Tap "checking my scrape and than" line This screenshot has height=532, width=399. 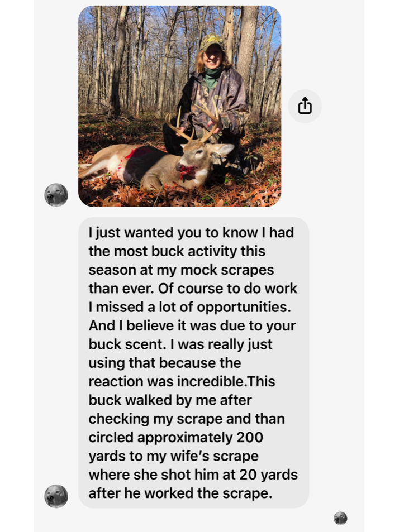coord(186,419)
